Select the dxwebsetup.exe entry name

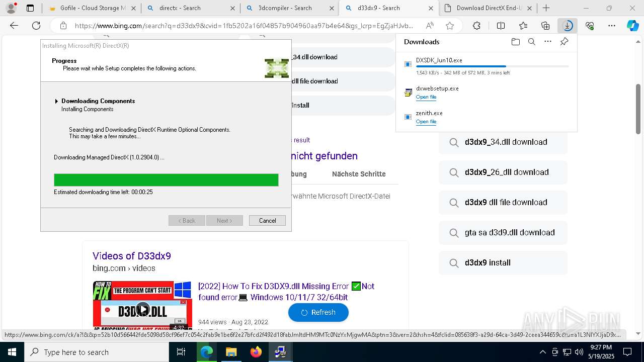pyautogui.click(x=437, y=88)
